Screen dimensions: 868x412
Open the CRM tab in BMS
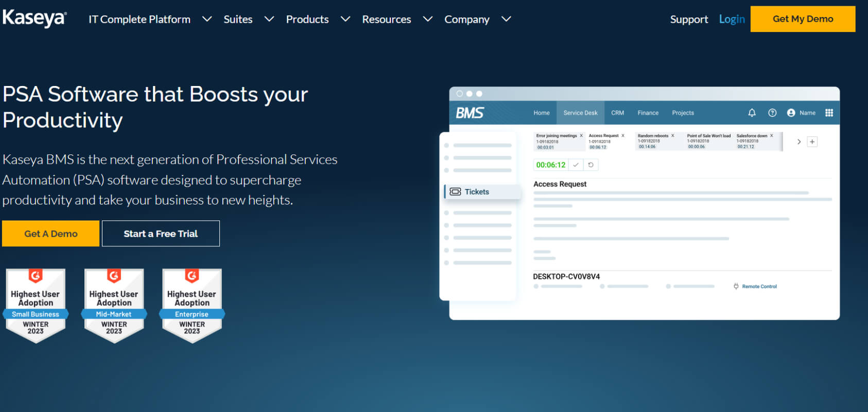coord(617,113)
